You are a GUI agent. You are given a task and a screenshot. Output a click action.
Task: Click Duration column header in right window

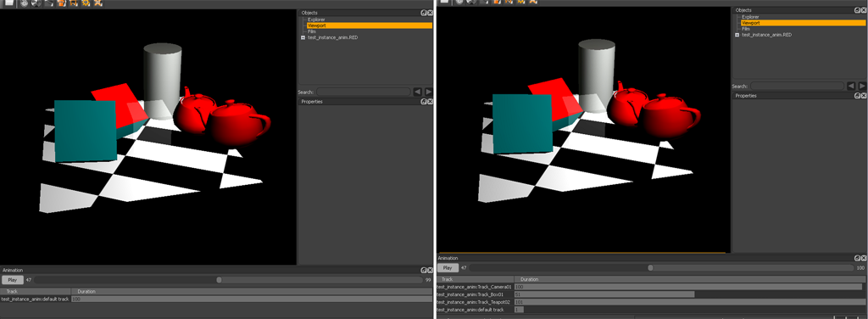pos(690,279)
